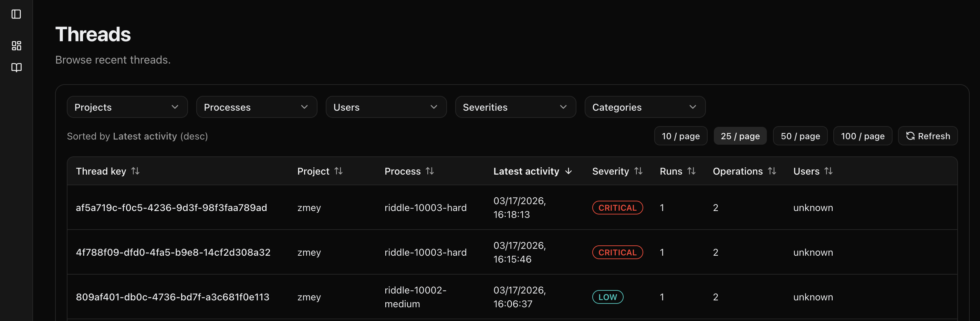Expand the Categories filter

point(645,107)
